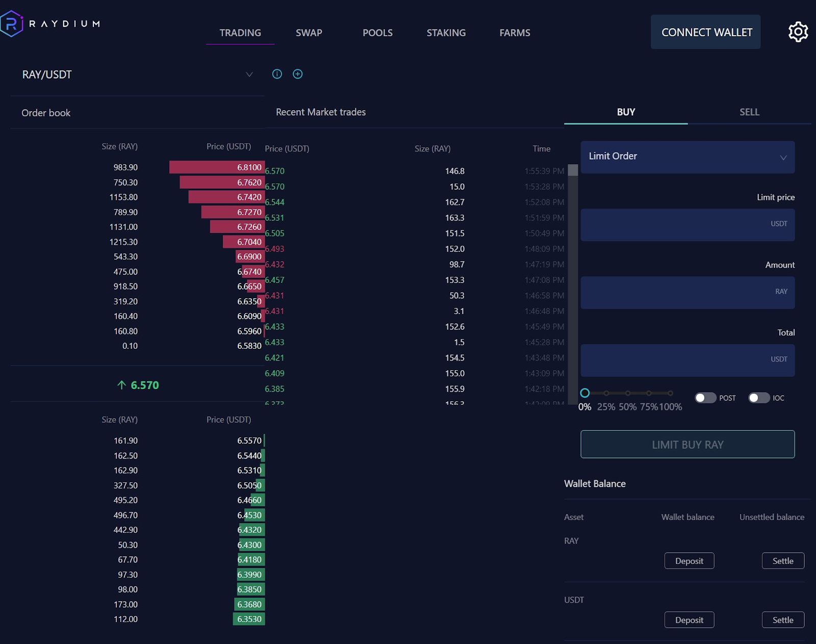Select bid price 6.3990 in order book
Screen dimensions: 816x644
[x=249, y=575]
